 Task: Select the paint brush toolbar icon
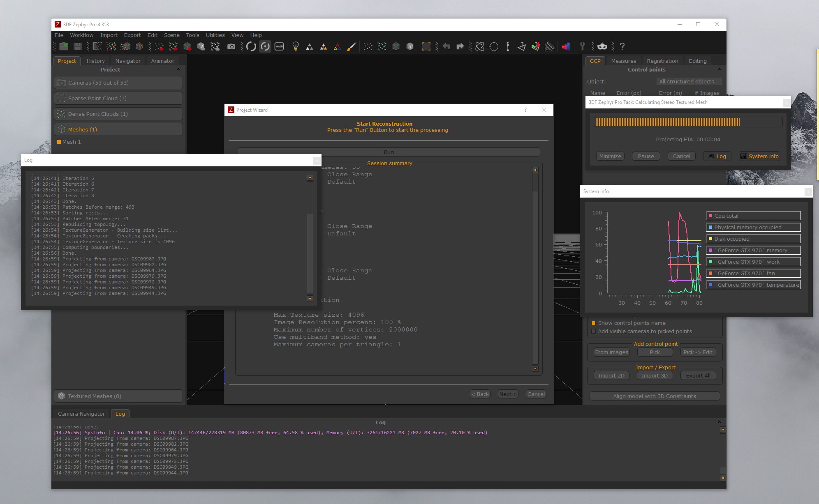(351, 46)
